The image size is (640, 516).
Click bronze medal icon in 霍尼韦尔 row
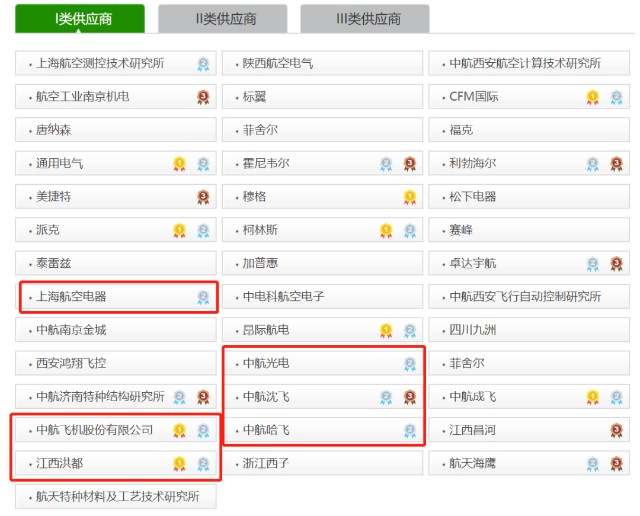click(410, 164)
